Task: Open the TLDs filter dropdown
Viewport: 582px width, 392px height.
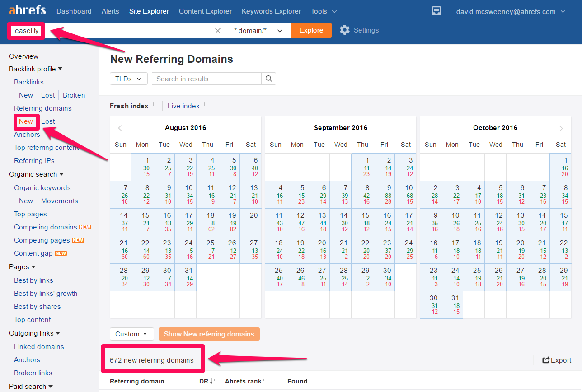Action: (x=129, y=79)
